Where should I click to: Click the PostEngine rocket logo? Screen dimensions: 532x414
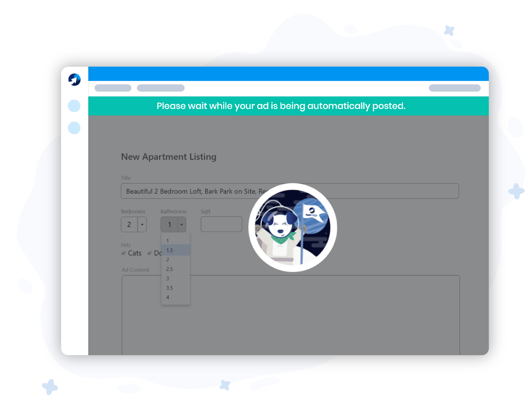click(x=74, y=79)
